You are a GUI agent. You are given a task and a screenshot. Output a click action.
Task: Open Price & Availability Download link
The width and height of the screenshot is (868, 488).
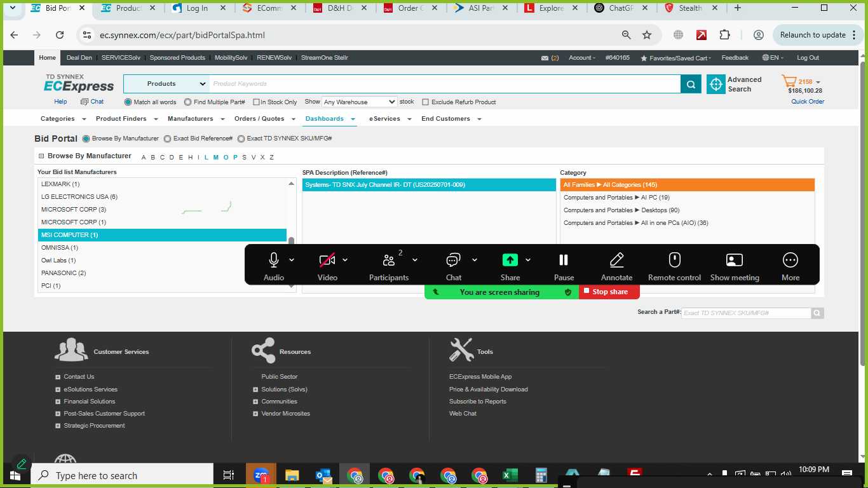(488, 390)
